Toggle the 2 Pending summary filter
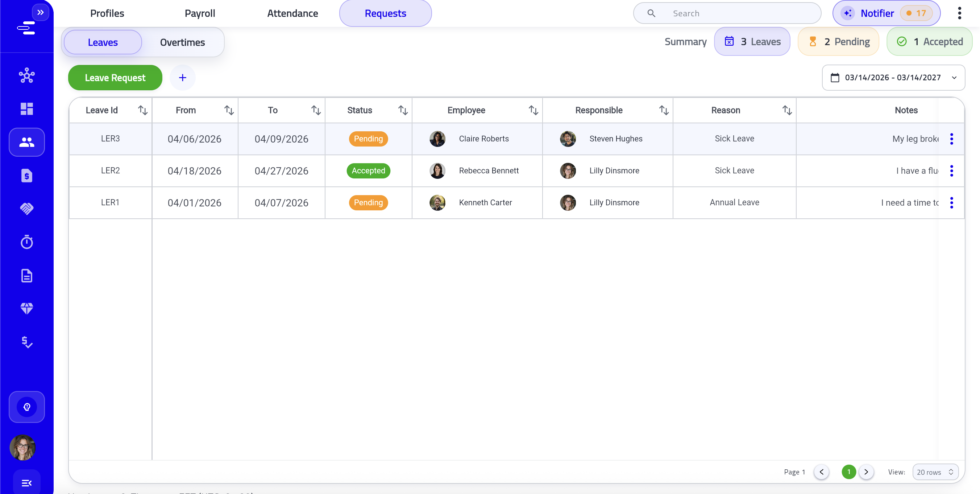The width and height of the screenshot is (980, 494). click(839, 42)
